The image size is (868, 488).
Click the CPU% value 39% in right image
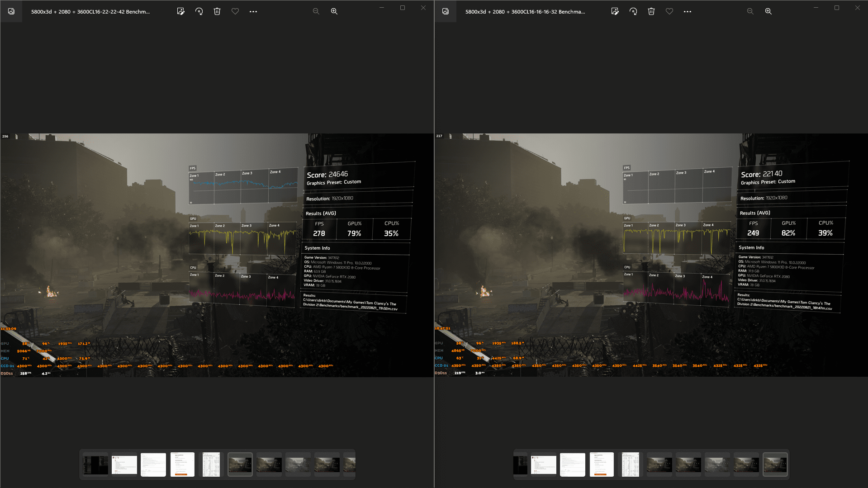pos(825,233)
